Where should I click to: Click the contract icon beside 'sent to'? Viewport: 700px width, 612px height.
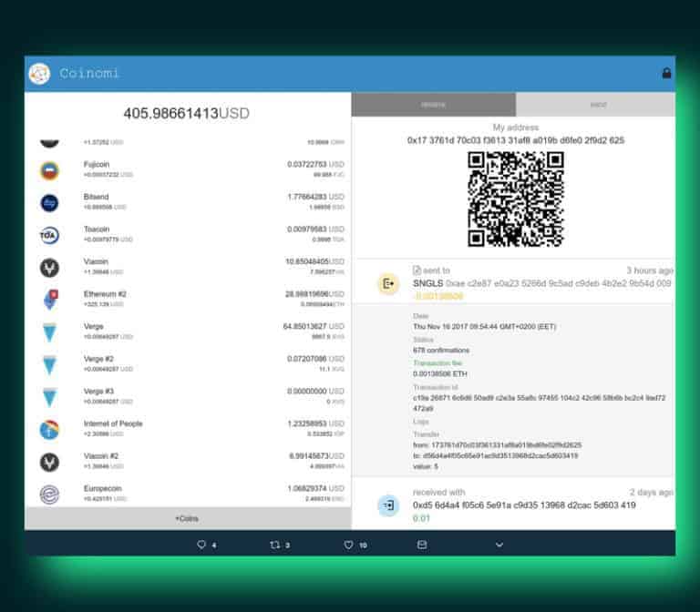tap(417, 270)
